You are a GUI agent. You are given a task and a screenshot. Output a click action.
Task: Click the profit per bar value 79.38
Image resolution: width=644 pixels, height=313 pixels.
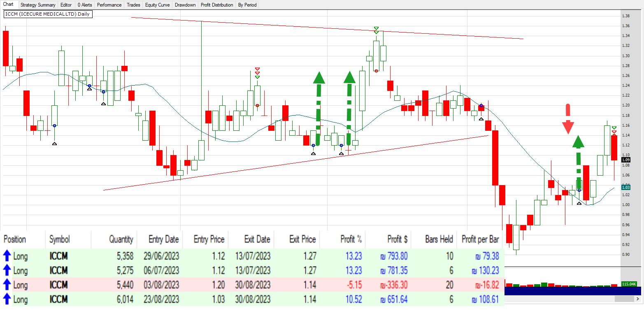coord(487,256)
